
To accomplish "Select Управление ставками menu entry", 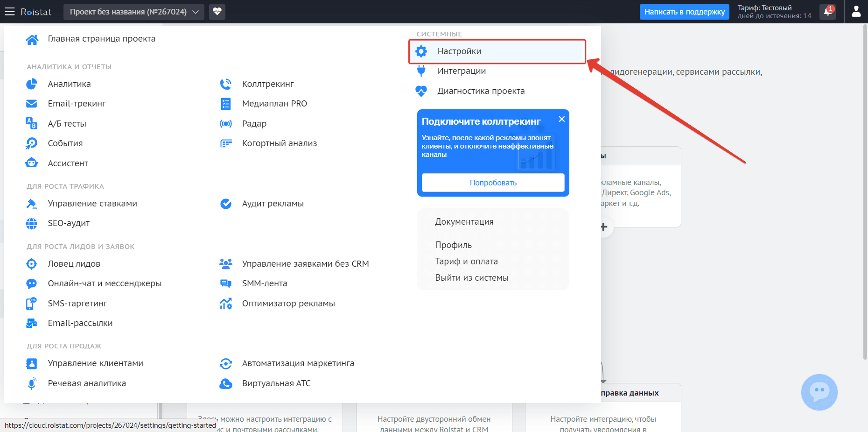I will point(92,204).
